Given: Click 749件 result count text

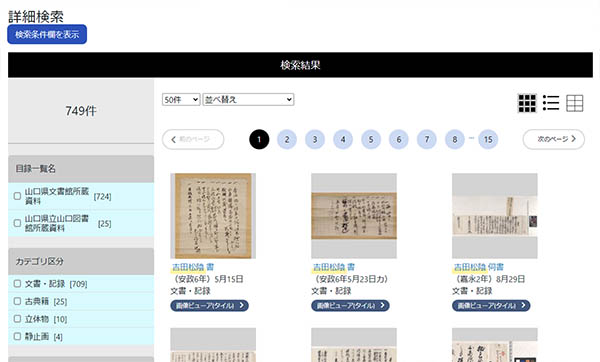Looking at the screenshot, I should (81, 111).
